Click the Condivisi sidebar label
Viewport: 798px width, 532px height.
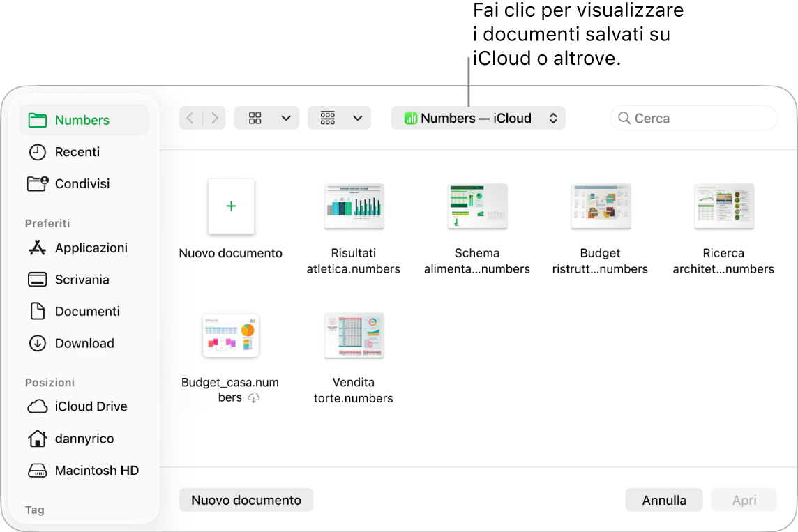pos(82,183)
